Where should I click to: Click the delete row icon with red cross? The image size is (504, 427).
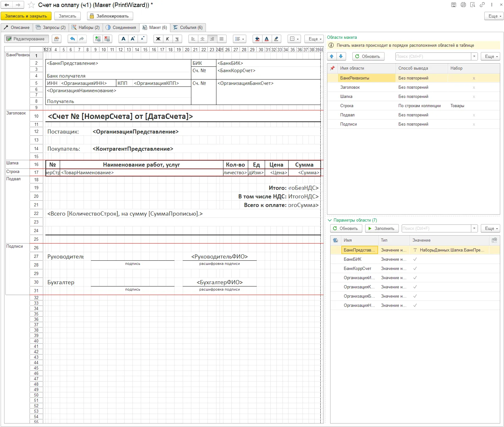[107, 39]
